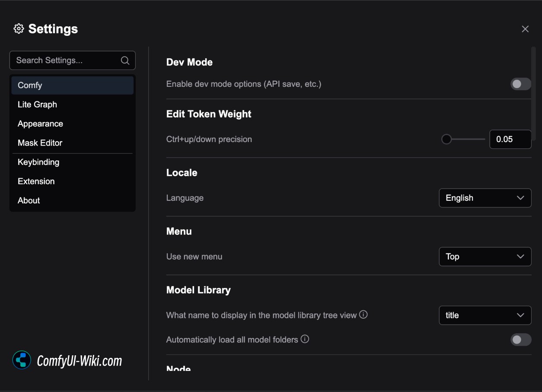Open the Appearance settings category
The width and height of the screenshot is (542, 392).
(x=73, y=124)
